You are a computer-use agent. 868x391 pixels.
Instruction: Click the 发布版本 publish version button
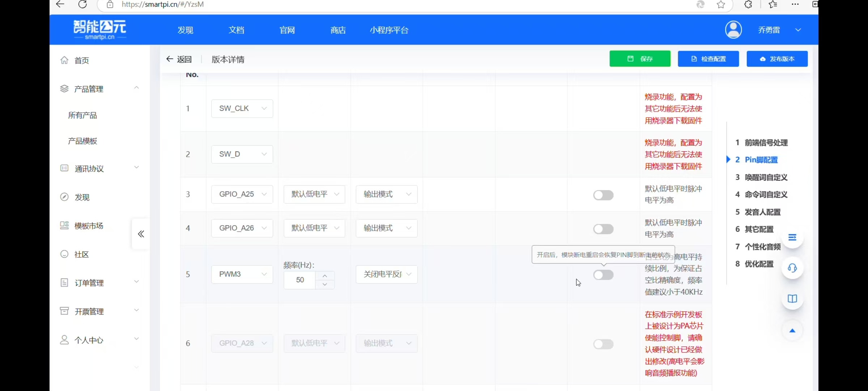pyautogui.click(x=777, y=59)
